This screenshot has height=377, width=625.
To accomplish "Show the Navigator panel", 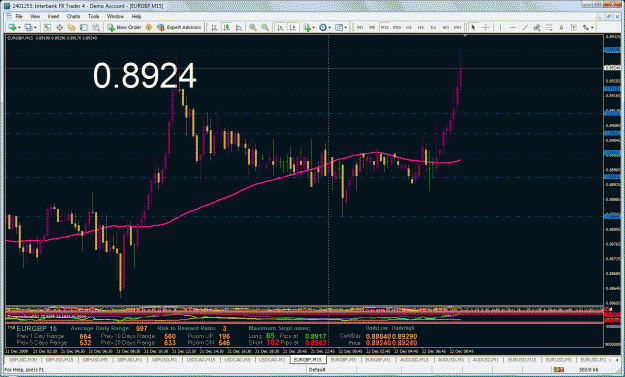I will click(71, 27).
